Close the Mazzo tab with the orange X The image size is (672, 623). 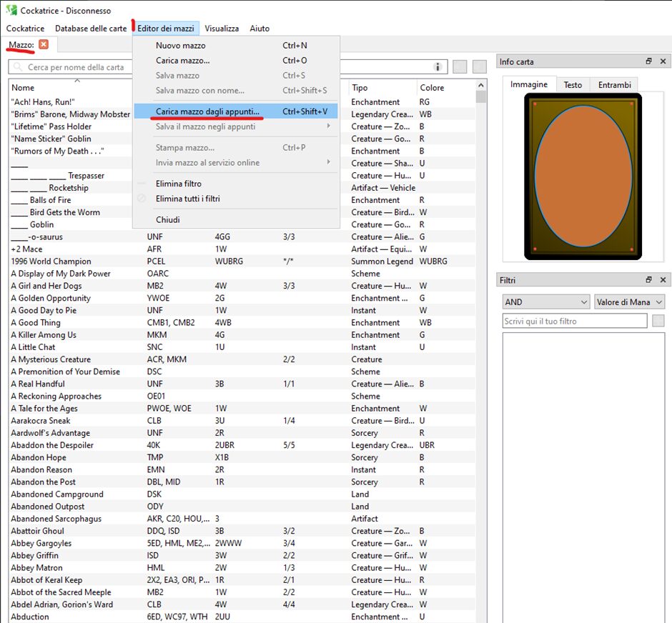point(44,44)
